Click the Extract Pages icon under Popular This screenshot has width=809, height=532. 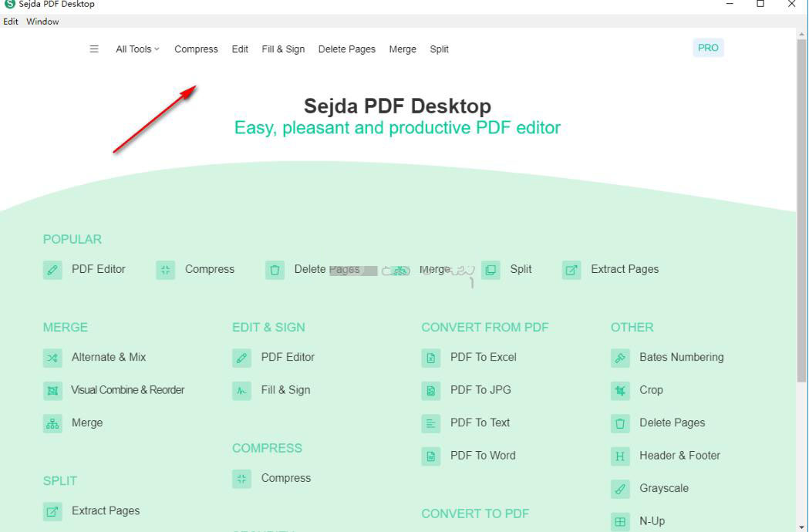click(x=571, y=270)
